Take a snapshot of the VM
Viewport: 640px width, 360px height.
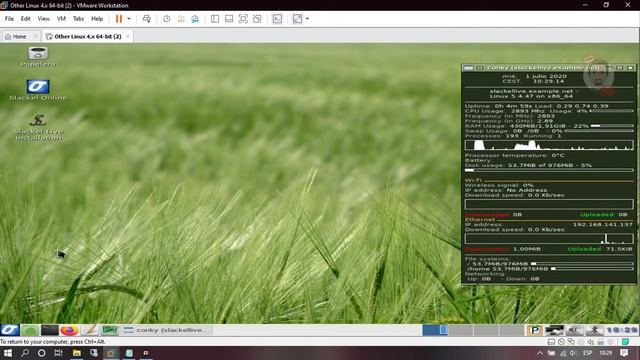click(x=167, y=19)
